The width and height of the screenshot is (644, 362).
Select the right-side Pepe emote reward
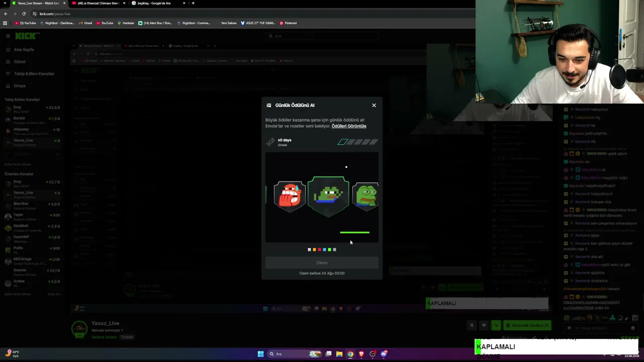click(x=366, y=196)
